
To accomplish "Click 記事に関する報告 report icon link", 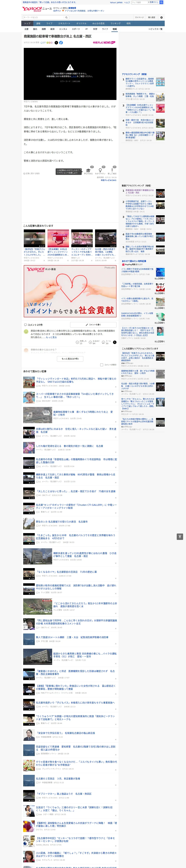I will point(32,174).
